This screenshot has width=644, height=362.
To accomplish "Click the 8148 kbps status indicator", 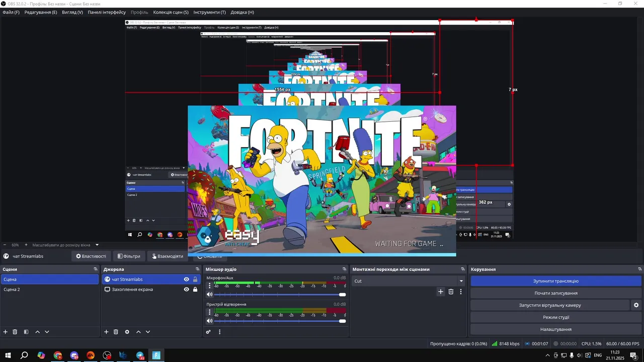I will tap(506, 344).
